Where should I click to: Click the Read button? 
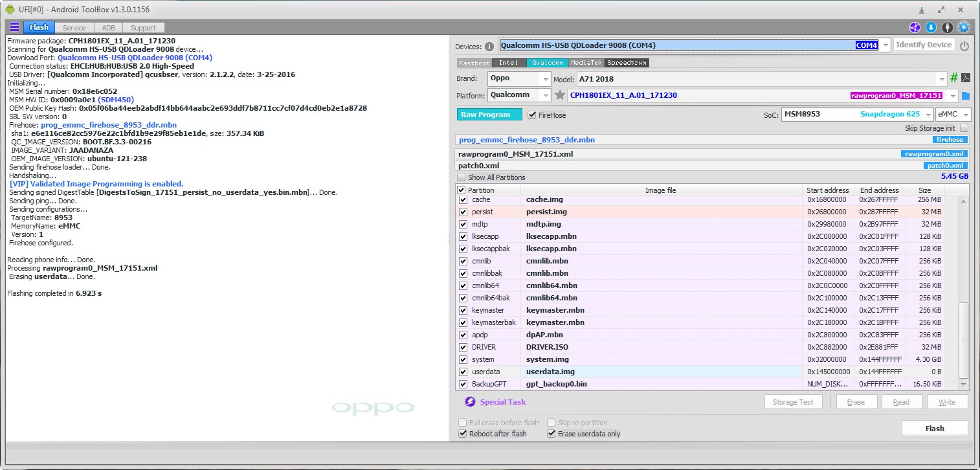[901, 402]
